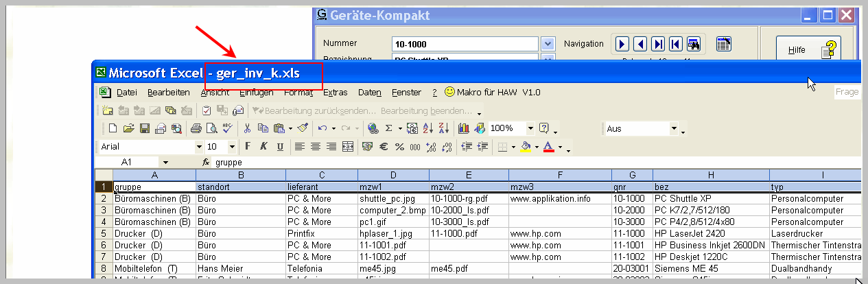Expand the Name Box A1 dropdown
This screenshot has width=868, height=284.
point(165,162)
